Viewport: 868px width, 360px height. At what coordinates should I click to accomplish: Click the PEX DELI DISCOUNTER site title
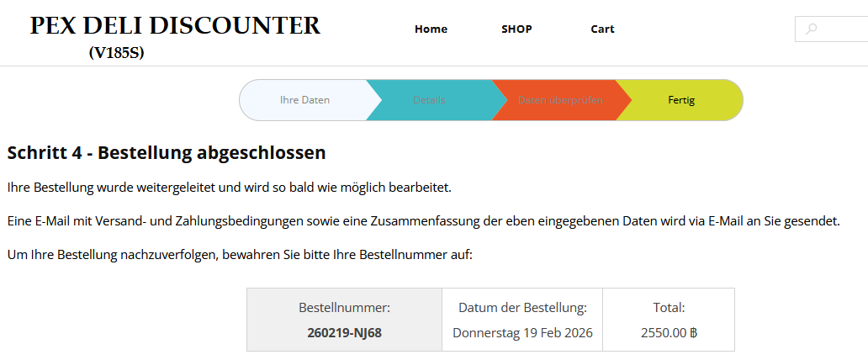tap(175, 26)
